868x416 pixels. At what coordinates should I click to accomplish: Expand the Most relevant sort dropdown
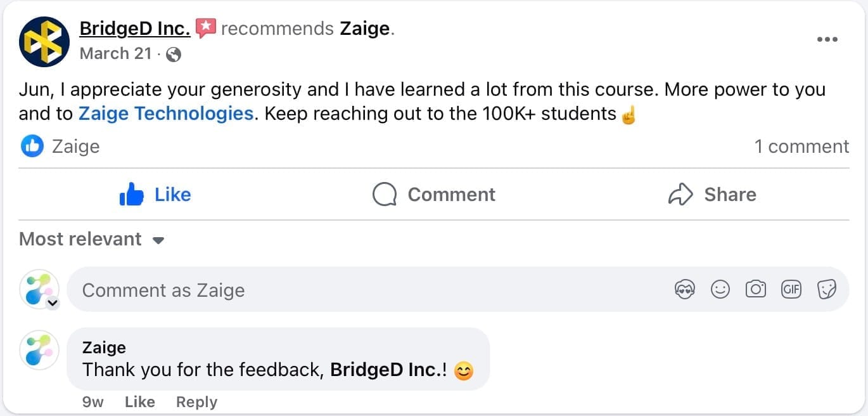point(92,239)
